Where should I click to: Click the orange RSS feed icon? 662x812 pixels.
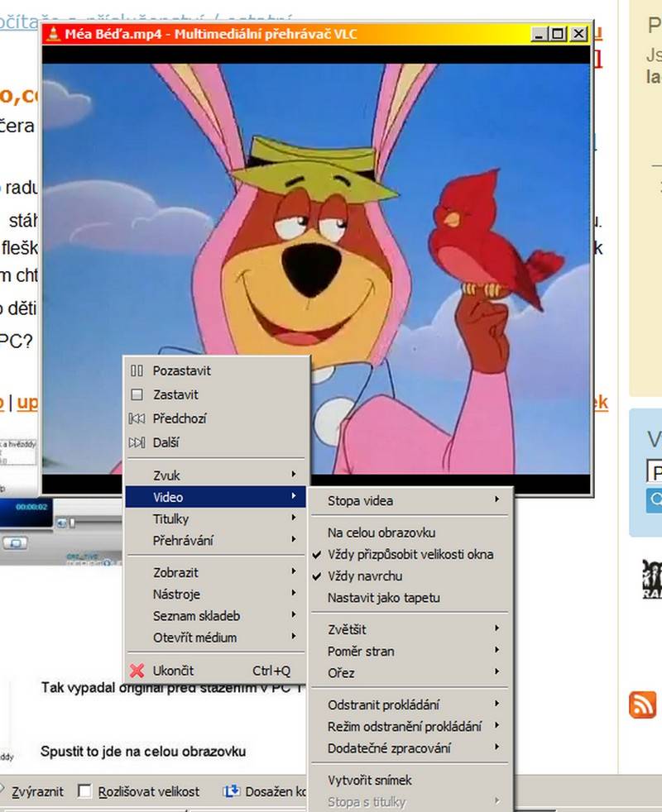click(642, 705)
